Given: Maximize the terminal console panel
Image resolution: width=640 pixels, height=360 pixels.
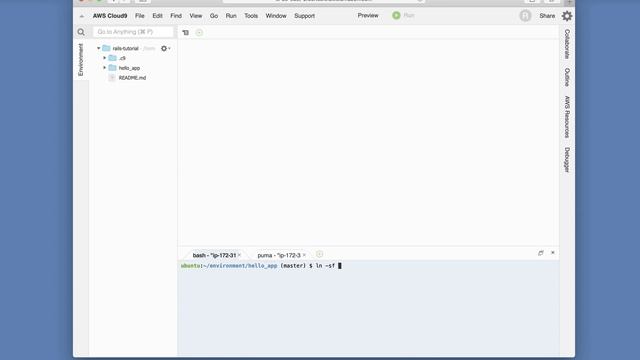Looking at the screenshot, I should click(x=541, y=253).
